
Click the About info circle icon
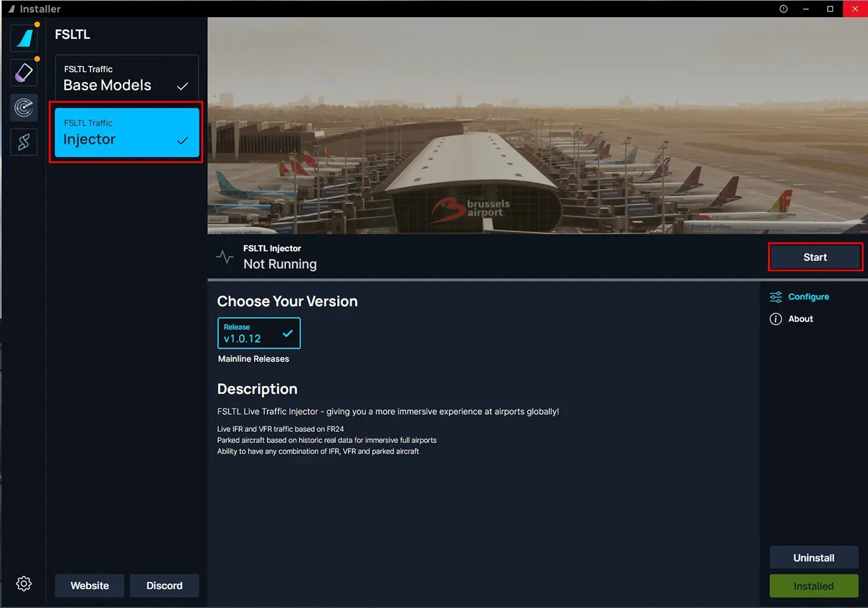(x=776, y=319)
